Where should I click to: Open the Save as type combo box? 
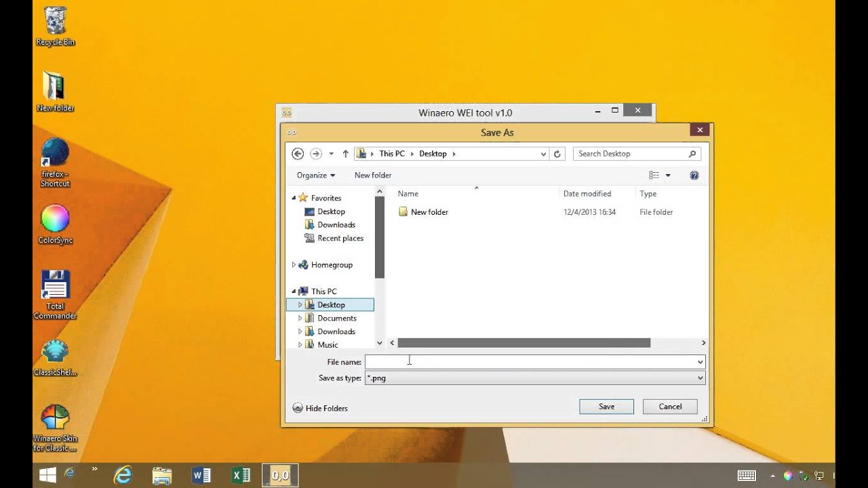535,378
